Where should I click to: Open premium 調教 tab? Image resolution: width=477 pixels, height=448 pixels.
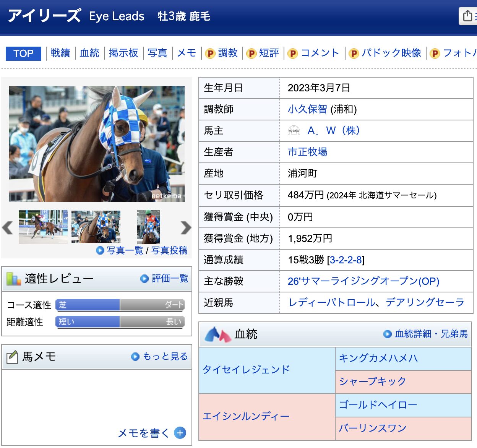coord(228,53)
